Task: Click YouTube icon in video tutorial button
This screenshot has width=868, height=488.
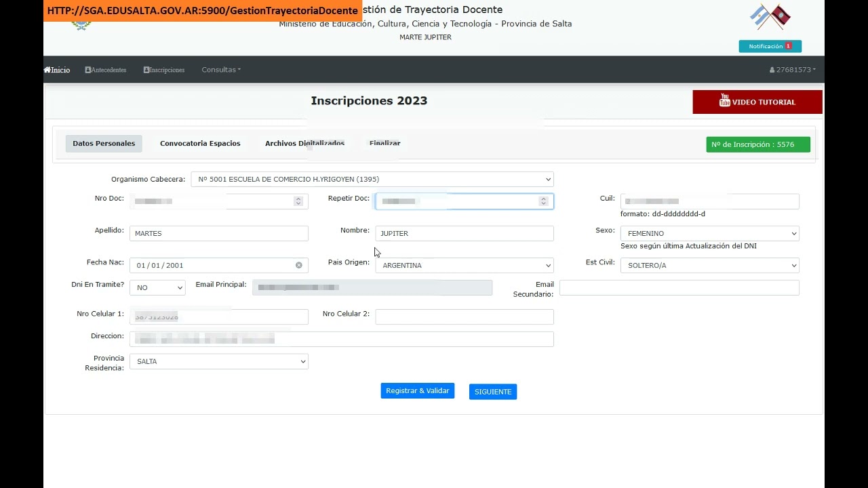Action: pos(724,100)
